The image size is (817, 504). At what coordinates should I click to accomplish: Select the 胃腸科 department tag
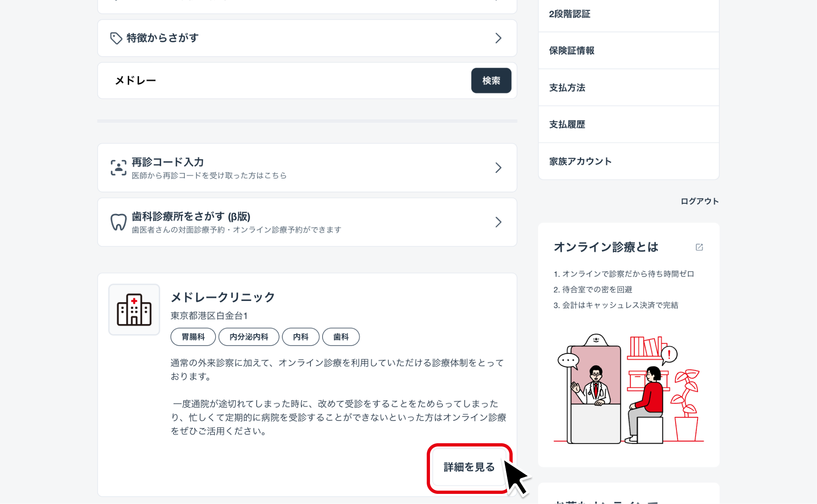(x=193, y=337)
